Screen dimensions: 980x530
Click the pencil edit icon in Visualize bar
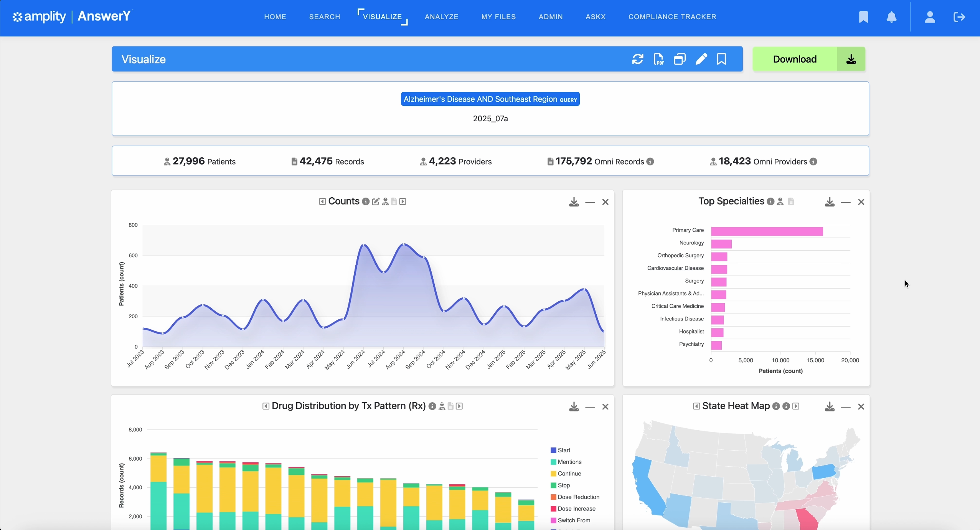pos(701,59)
